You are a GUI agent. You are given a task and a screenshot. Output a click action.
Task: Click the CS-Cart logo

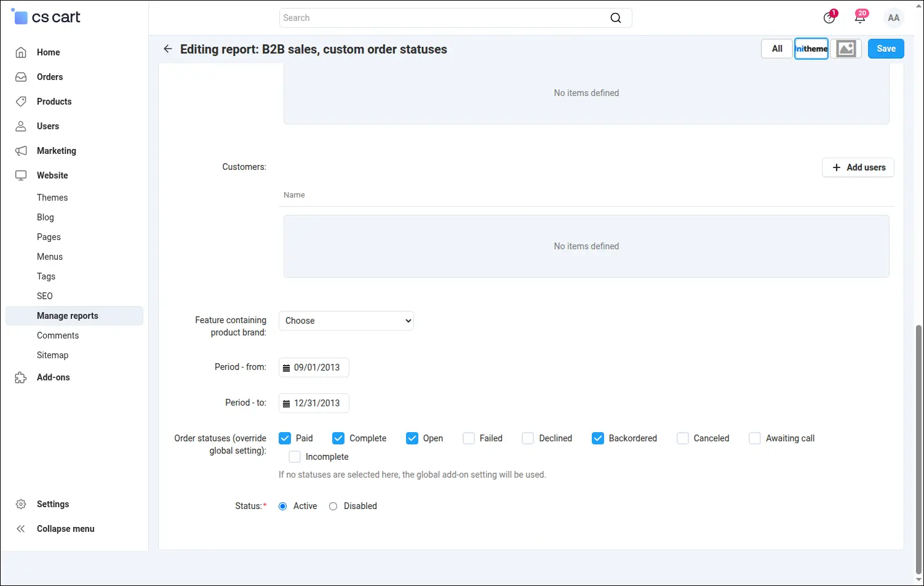[46, 17]
